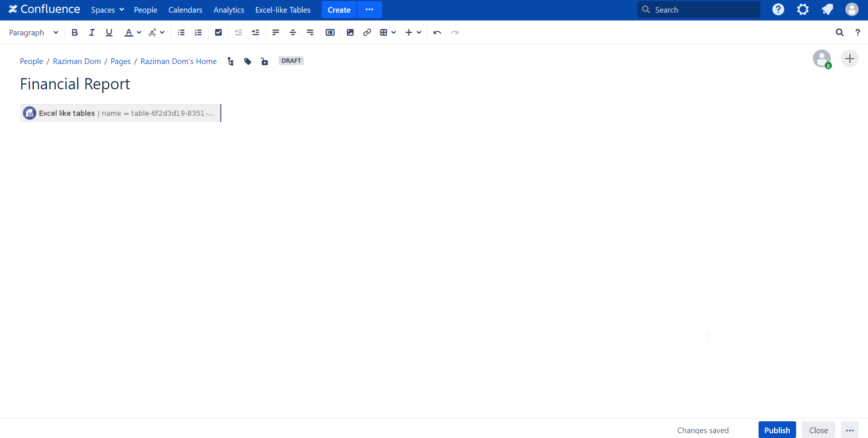The image size is (868, 438).
Task: Insert a task list checkbox
Action: (x=218, y=33)
